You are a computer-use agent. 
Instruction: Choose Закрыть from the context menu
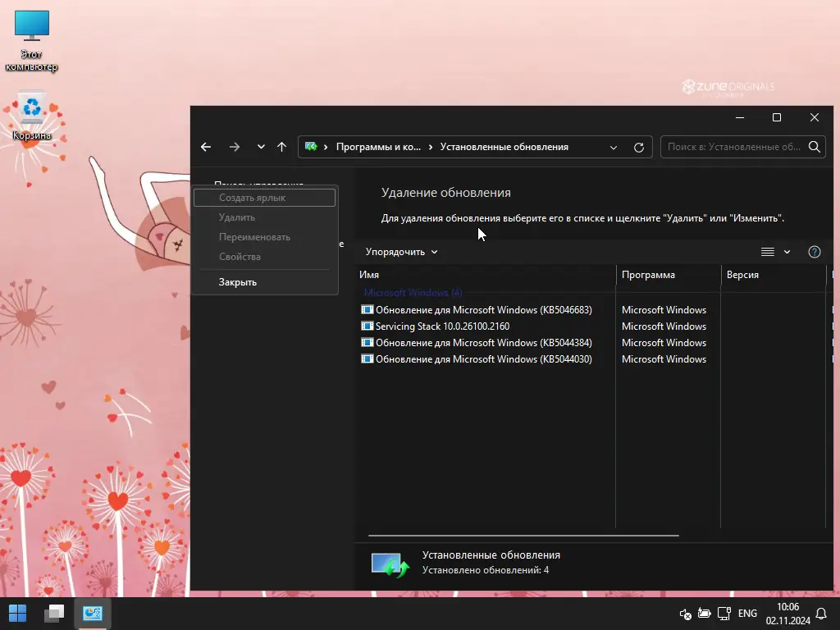point(237,281)
